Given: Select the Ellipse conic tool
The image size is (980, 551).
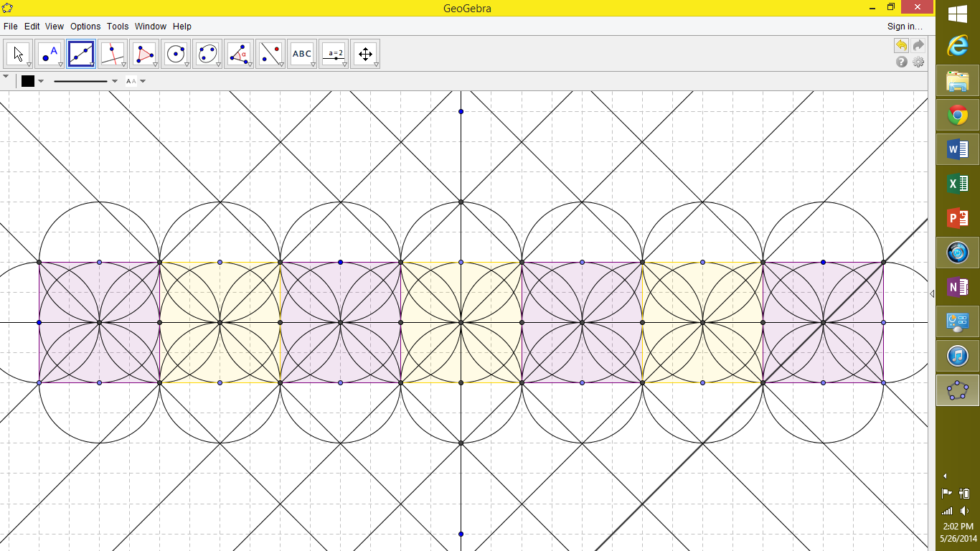Looking at the screenshot, I should click(x=207, y=54).
